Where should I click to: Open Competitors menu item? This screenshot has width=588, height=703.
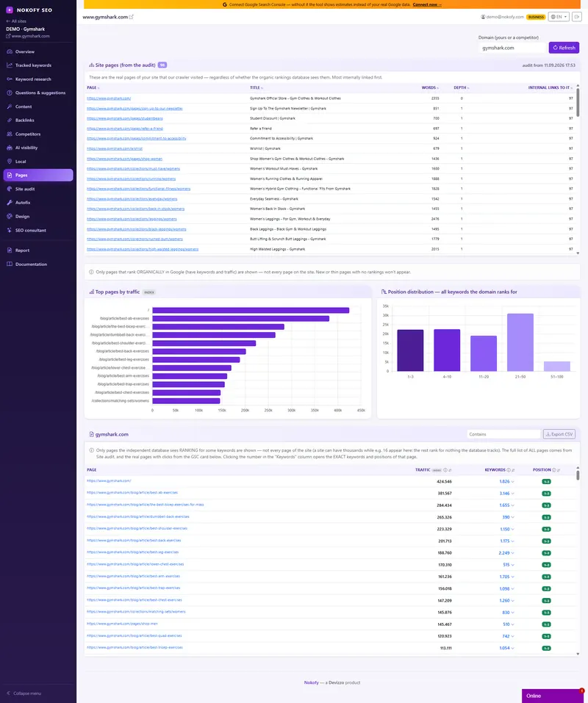38,134
